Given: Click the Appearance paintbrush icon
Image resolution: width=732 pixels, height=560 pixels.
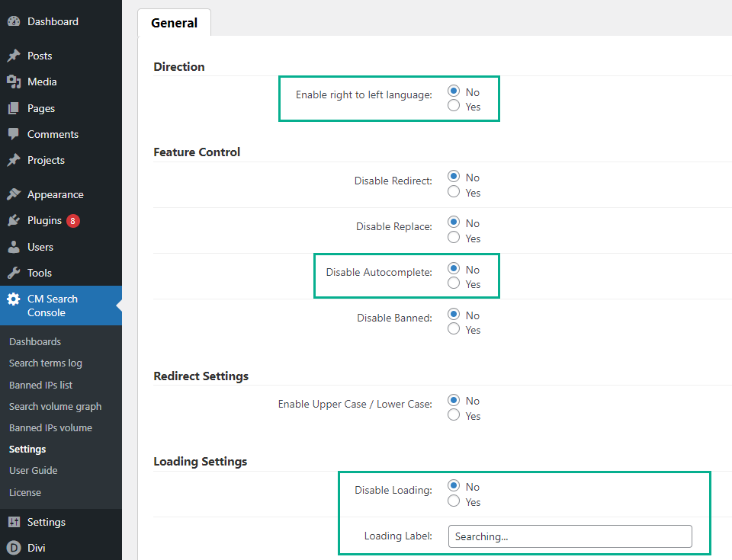Looking at the screenshot, I should tap(14, 194).
